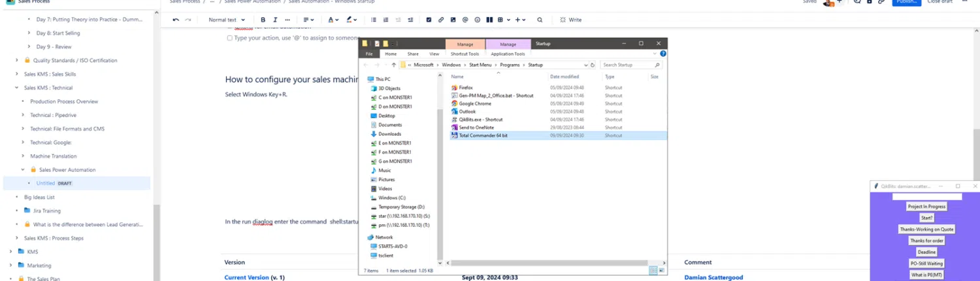Insert a numbered list
Image resolution: width=980 pixels, height=281 pixels.
(x=385, y=20)
